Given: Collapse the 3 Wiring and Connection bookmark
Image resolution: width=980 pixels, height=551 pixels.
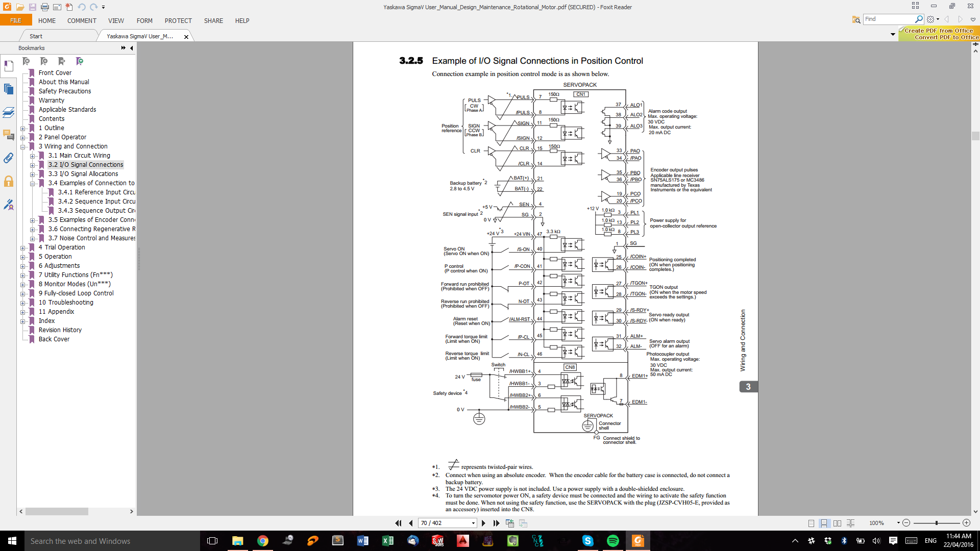Looking at the screenshot, I should click(22, 147).
